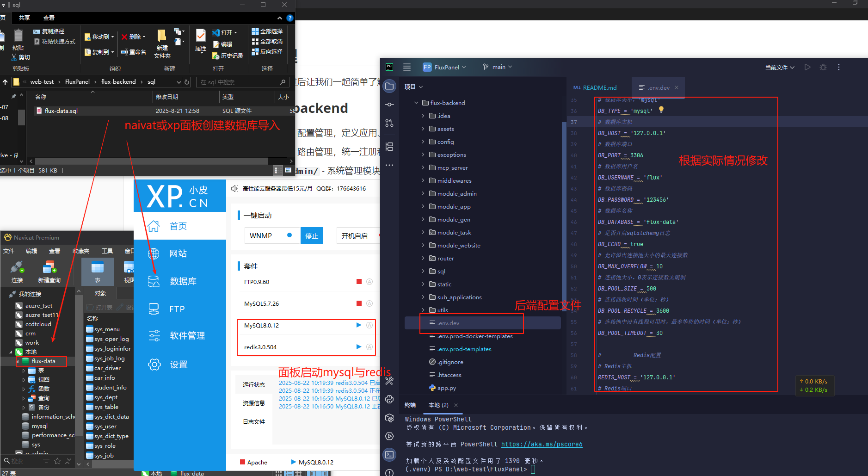Click the debug bug icon in PyCharm
Viewport: 868px width, 476px height.
coord(823,67)
